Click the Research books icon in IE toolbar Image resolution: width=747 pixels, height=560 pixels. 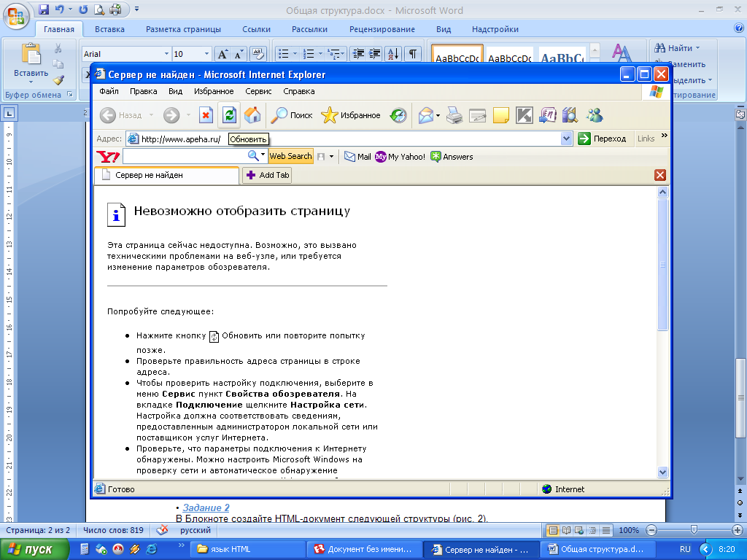[x=570, y=114]
